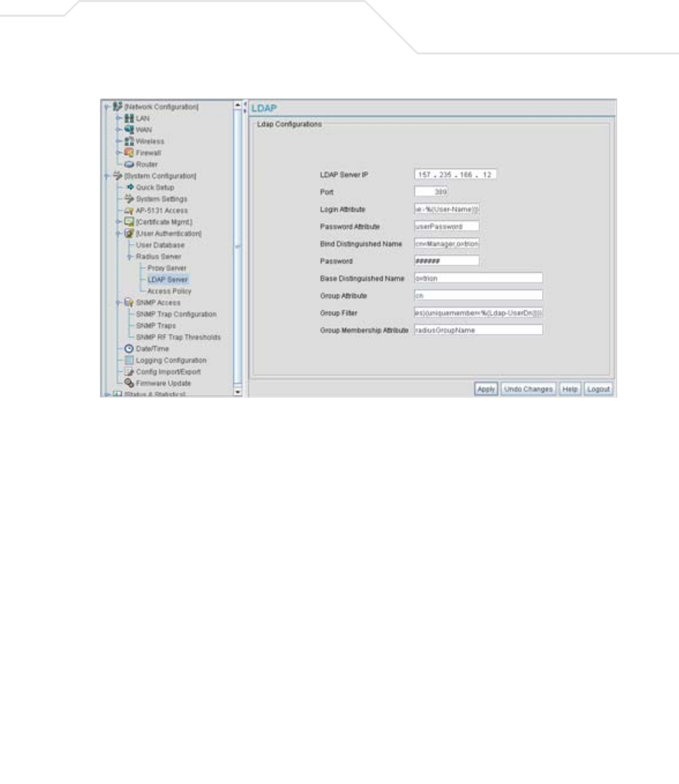Click the split pane collapse arrows

(245, 107)
